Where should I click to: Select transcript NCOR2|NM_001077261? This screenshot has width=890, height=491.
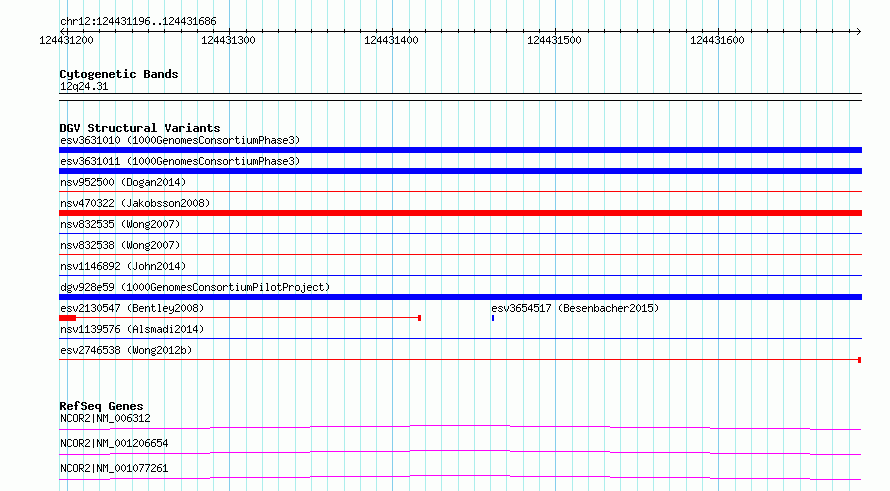click(x=114, y=469)
